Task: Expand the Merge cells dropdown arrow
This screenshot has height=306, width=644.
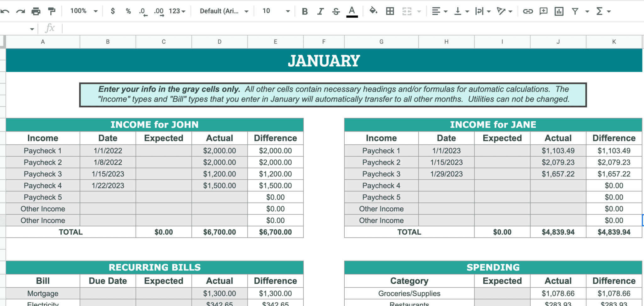Action: [419, 12]
